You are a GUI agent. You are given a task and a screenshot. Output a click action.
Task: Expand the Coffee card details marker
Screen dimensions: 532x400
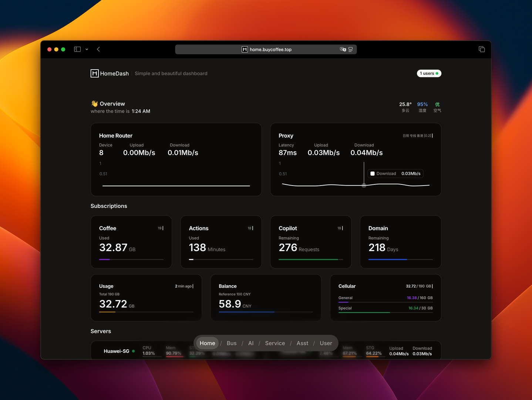(x=161, y=228)
